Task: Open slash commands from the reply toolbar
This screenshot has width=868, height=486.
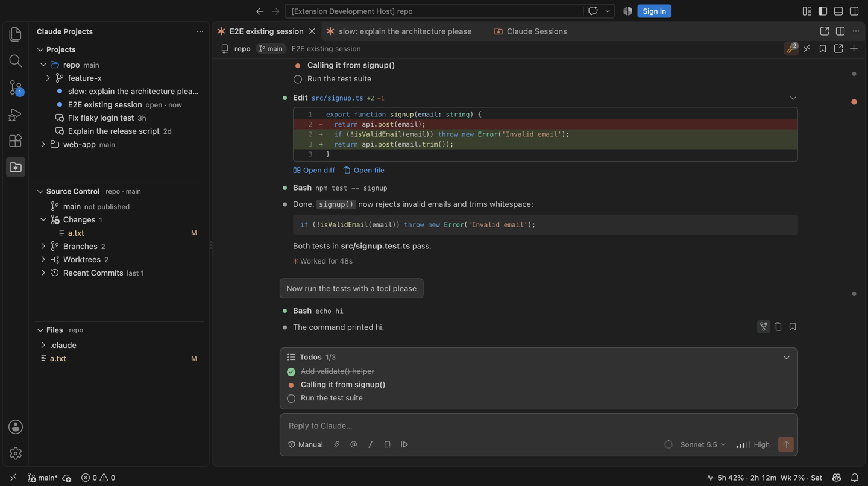Action: pyautogui.click(x=371, y=444)
